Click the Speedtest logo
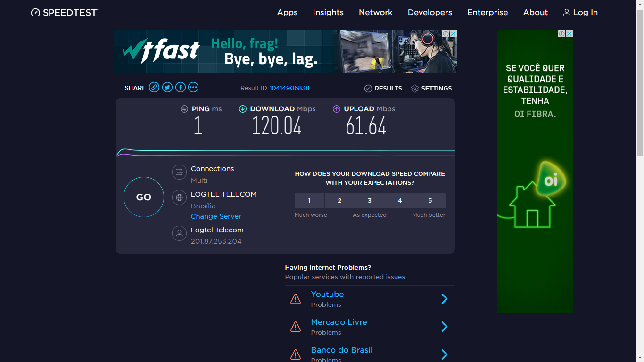 (65, 13)
